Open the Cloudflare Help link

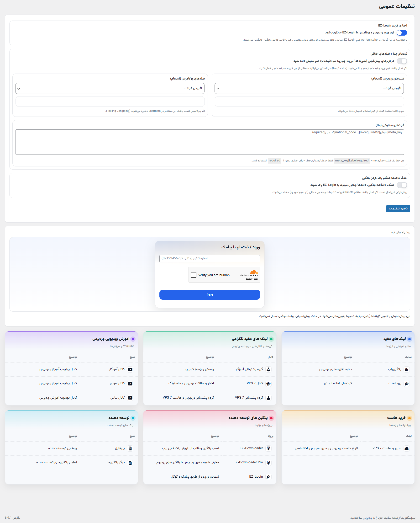point(256,279)
